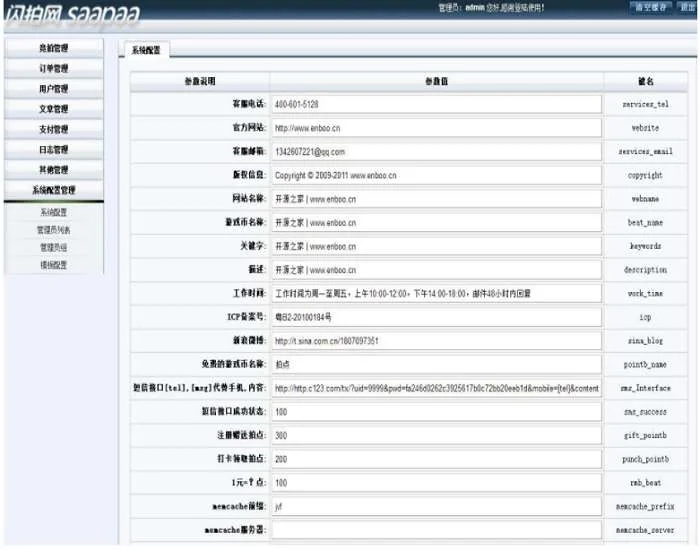
Task: Focus the 注册赠送拍点 value field
Action: point(436,435)
